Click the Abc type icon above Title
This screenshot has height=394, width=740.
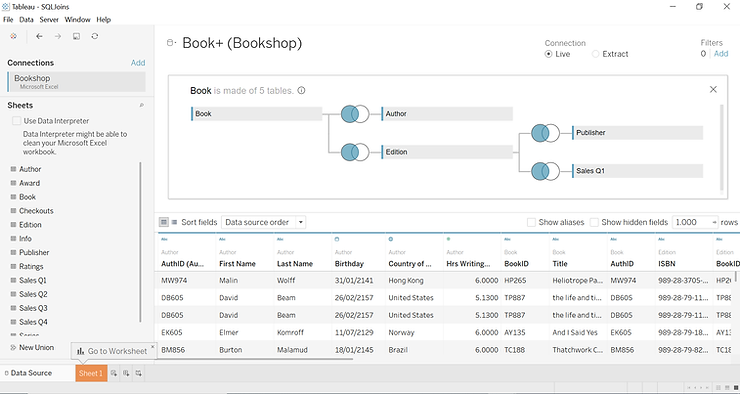coord(555,239)
